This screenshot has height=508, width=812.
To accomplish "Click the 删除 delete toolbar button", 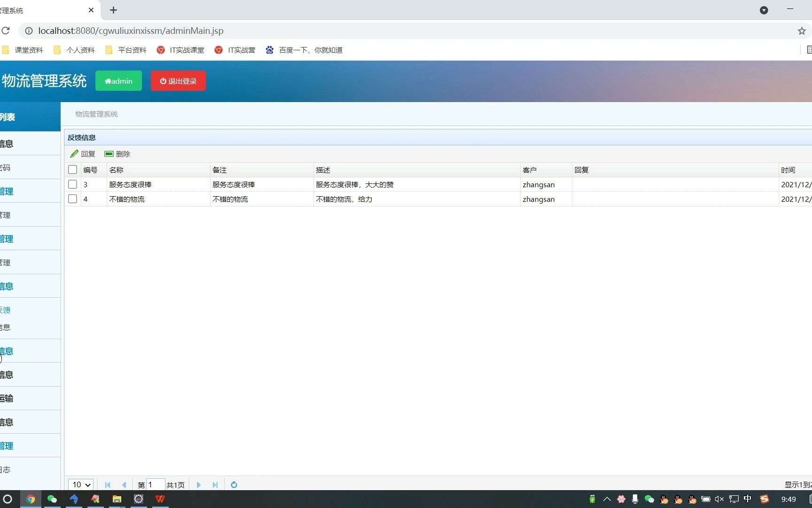I will point(117,154).
